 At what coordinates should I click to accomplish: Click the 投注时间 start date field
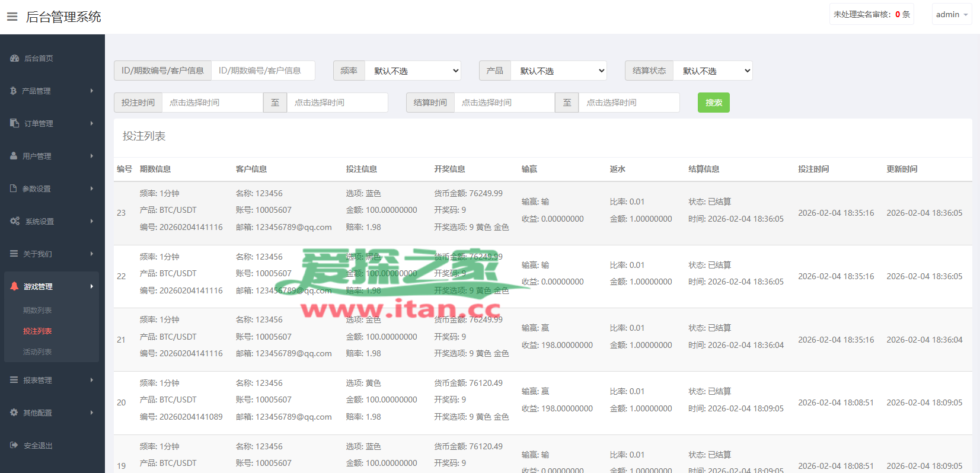coord(212,103)
